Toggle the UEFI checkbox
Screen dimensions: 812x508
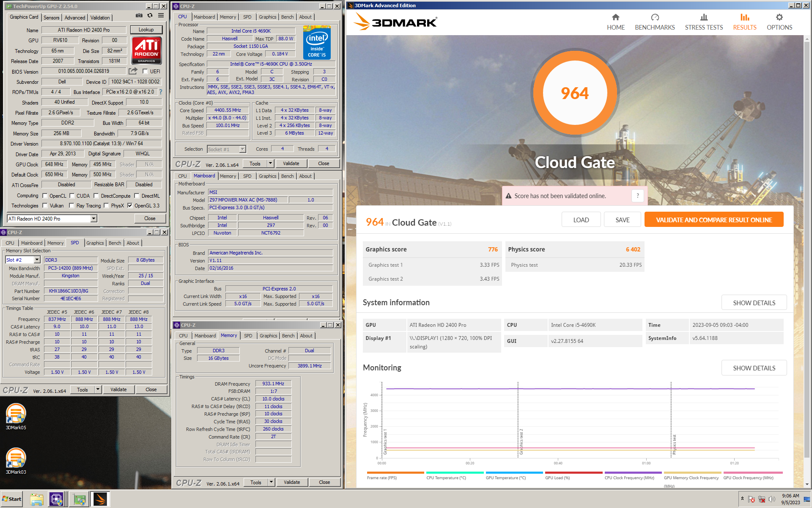pyautogui.click(x=145, y=71)
